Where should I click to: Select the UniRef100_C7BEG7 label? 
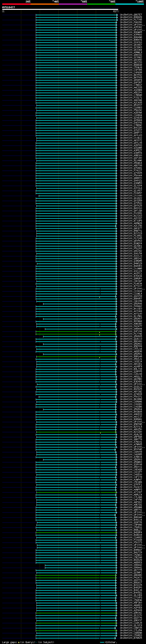tap(131, 85)
